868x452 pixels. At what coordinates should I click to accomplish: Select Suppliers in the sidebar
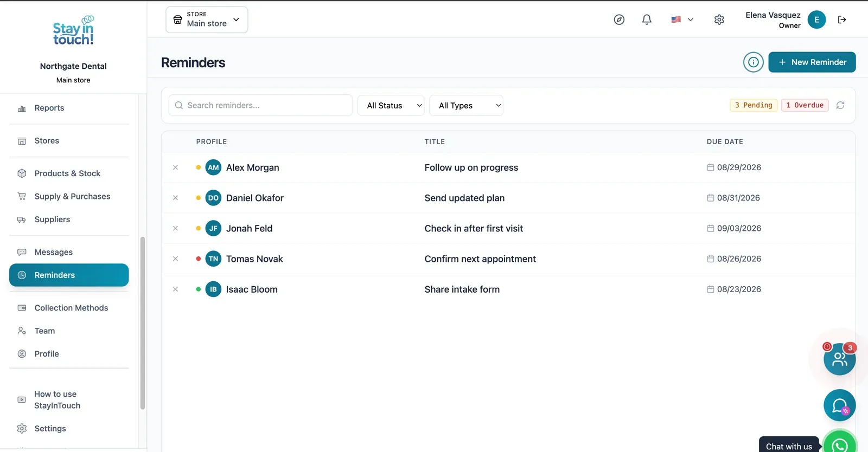(x=69, y=219)
